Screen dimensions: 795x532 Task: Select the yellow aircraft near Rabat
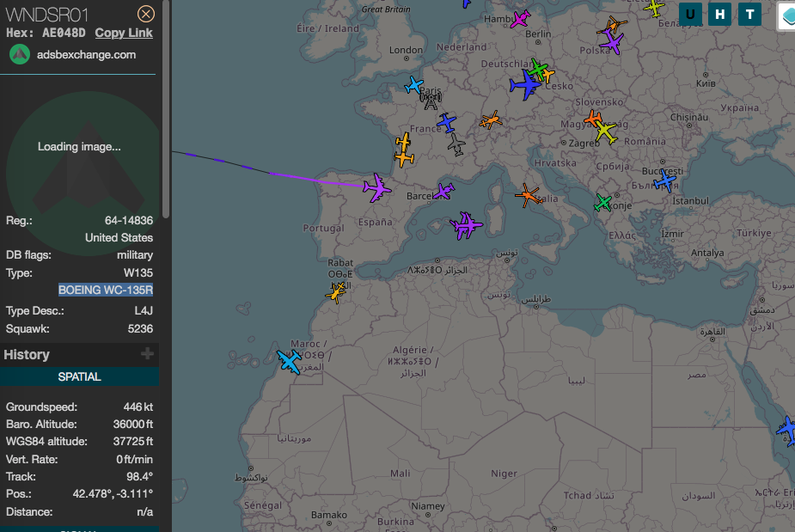pos(336,292)
